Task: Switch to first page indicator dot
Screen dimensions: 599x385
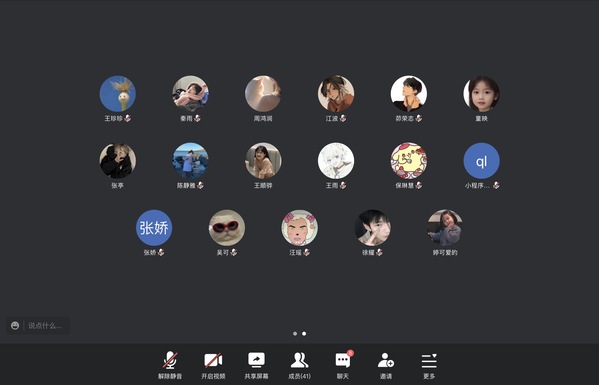Action: tap(295, 333)
